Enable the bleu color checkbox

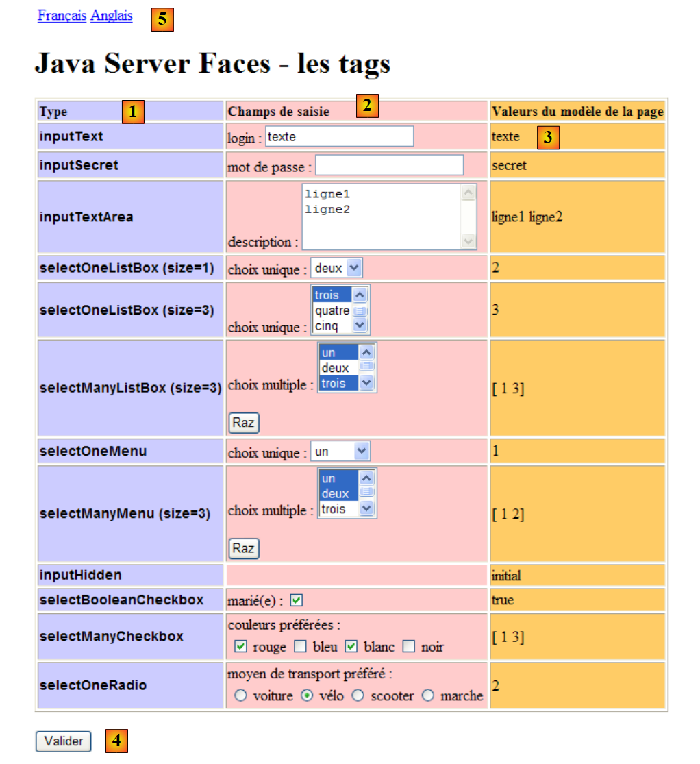(x=300, y=646)
